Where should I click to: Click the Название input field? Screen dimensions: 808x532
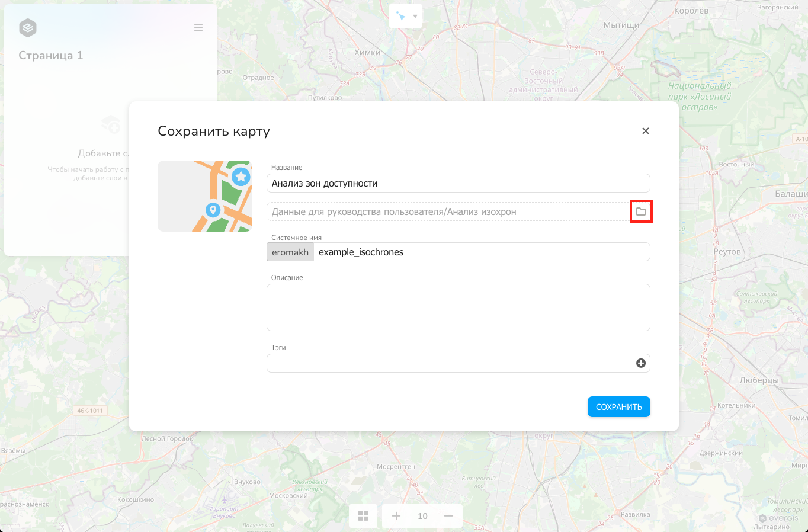click(458, 183)
